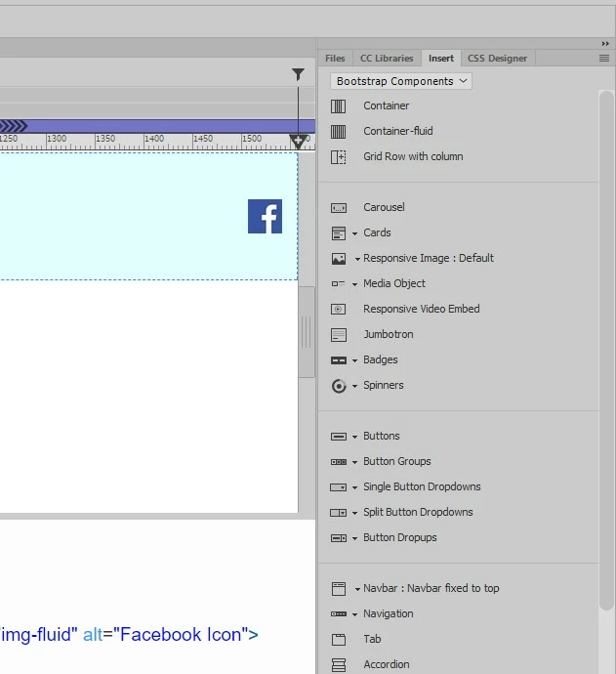Click the purple media query bar
The height and width of the screenshot is (674, 616).
157,126
